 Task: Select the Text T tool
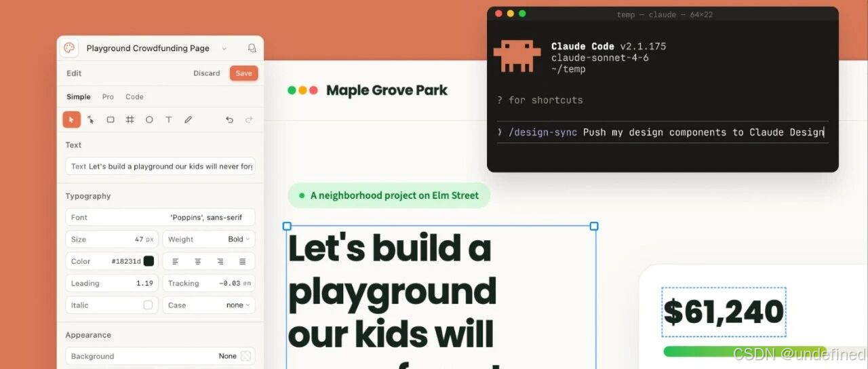point(169,119)
